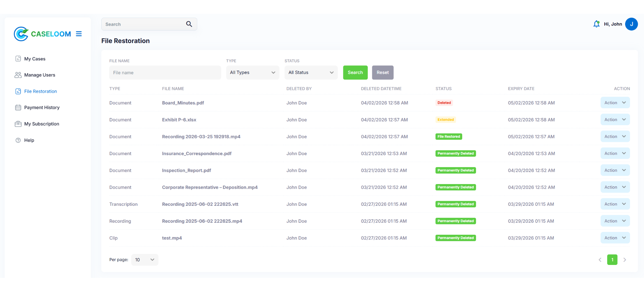Focus the File name filter field
The width and height of the screenshot is (644, 292).
coord(165,73)
